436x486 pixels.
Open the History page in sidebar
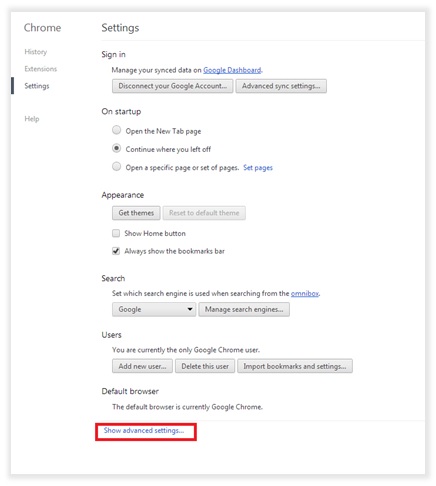(36, 52)
